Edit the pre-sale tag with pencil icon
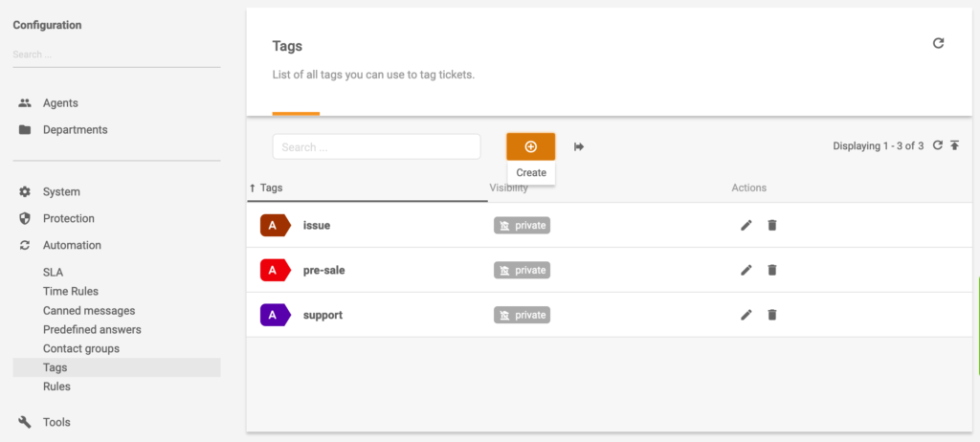 pos(746,270)
